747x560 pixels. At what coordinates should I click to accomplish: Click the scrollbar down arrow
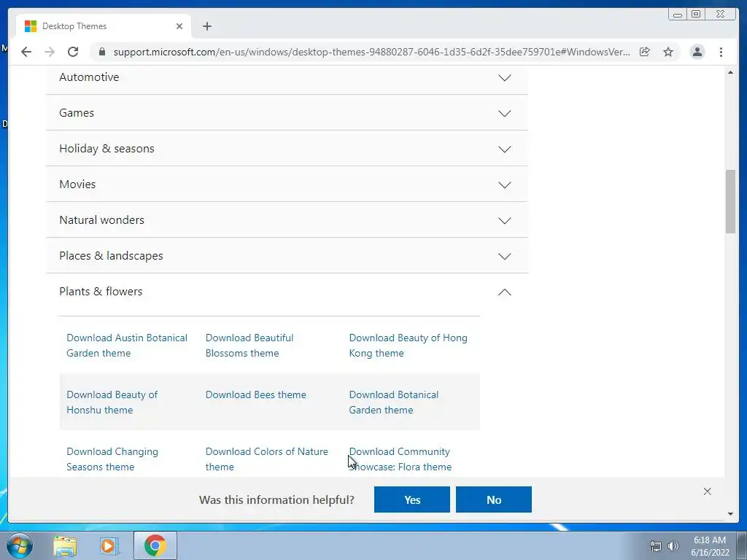click(730, 514)
